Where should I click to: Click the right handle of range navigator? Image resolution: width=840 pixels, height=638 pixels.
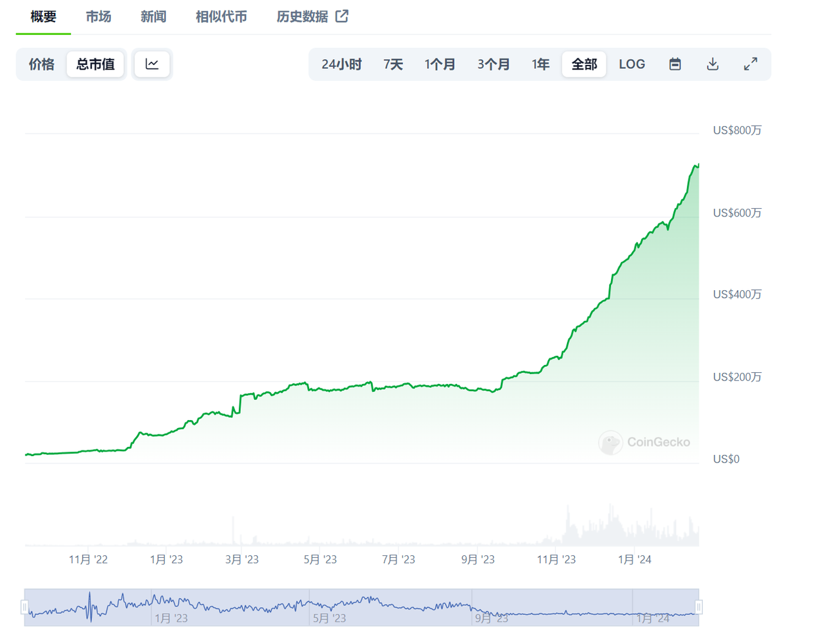698,607
